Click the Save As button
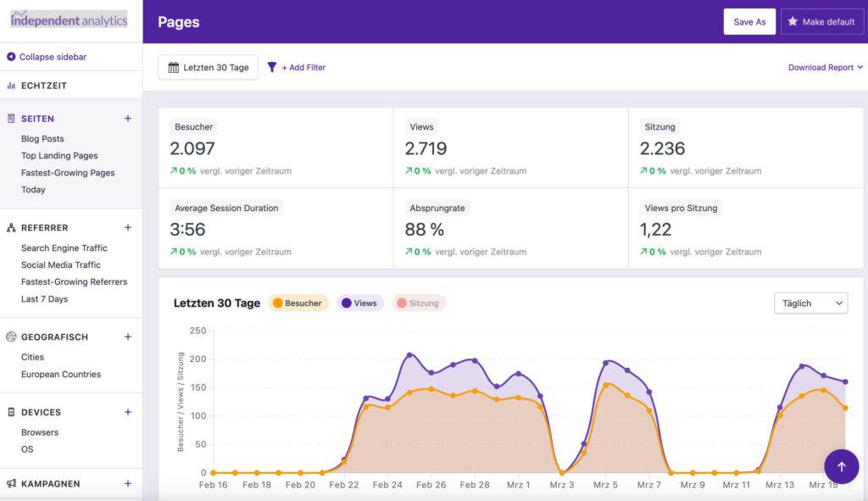This screenshot has width=868, height=501. click(749, 21)
